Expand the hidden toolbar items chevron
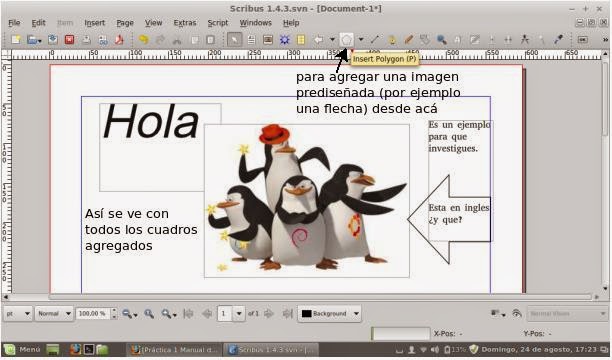This screenshot has width=612, height=360. click(x=605, y=39)
